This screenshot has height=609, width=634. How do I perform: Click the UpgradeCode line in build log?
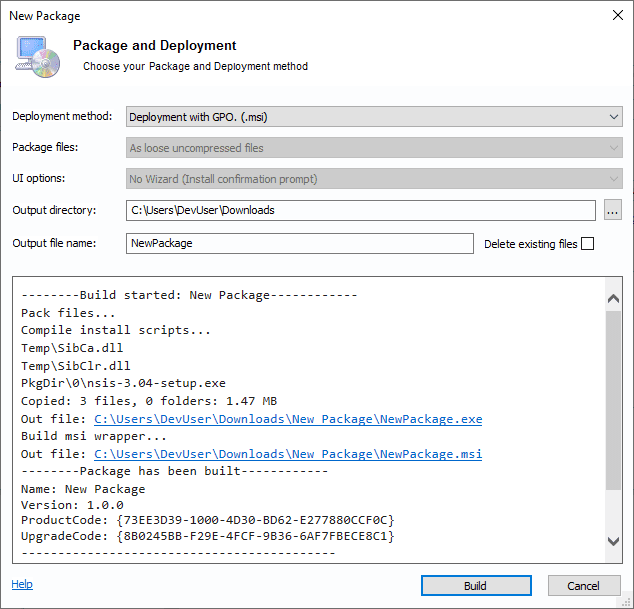[208, 536]
